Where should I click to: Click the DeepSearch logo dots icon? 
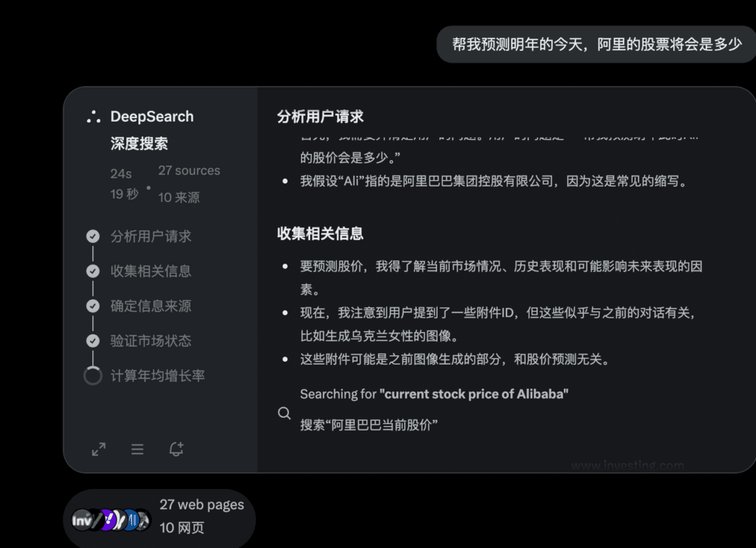pos(94,117)
